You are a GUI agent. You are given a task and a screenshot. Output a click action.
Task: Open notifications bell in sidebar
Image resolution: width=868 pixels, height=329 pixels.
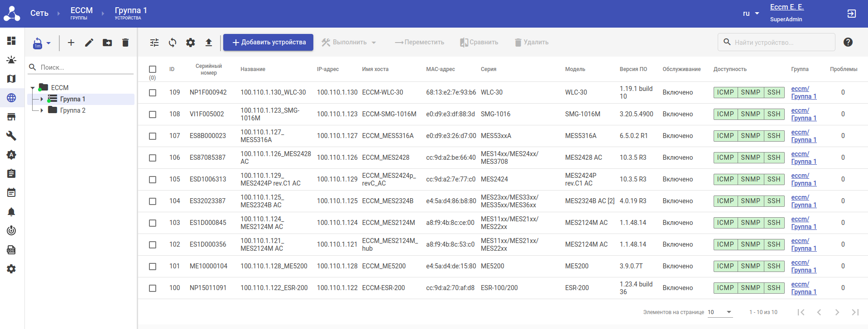(x=11, y=212)
